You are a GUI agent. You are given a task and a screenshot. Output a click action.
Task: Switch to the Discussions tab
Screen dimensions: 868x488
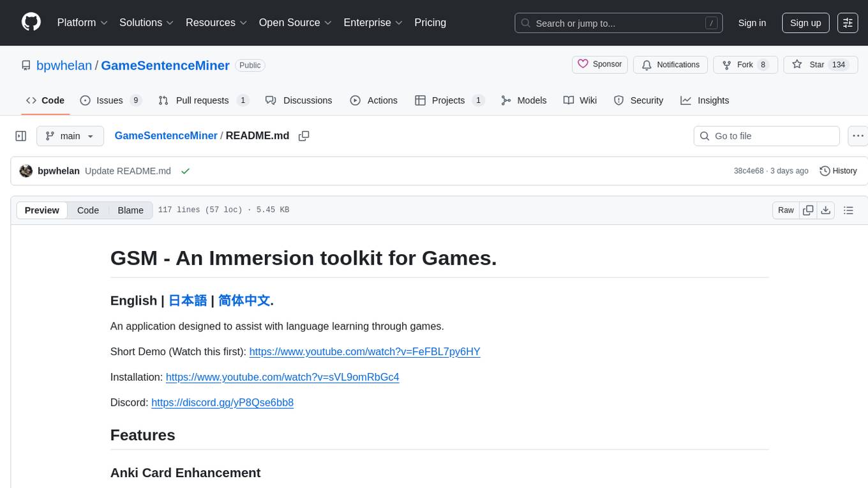click(299, 100)
